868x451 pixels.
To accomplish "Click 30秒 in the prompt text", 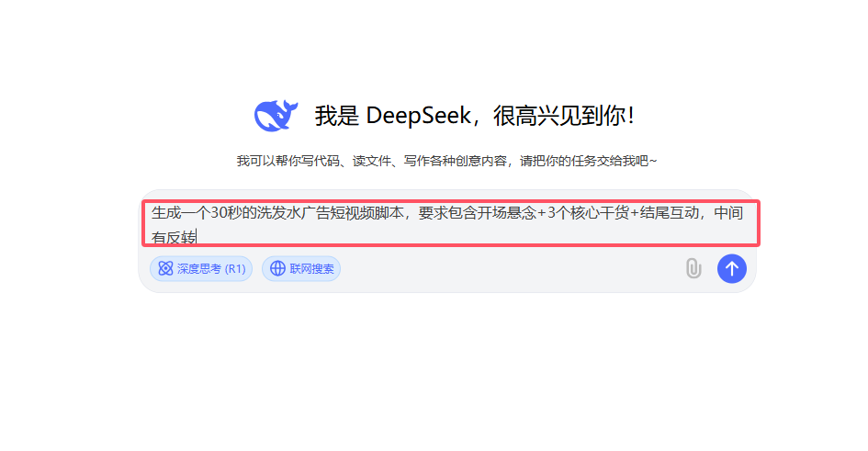I will coord(227,213).
